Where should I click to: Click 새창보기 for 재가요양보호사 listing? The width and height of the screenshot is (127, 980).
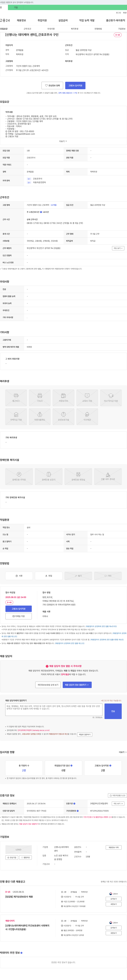click(114, 904)
